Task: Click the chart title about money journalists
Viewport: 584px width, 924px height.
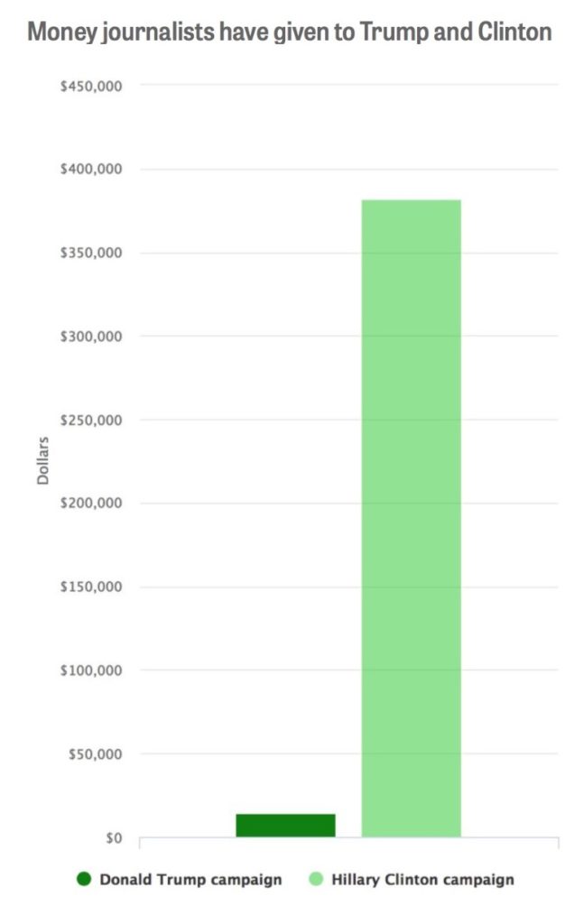Action: tap(290, 33)
